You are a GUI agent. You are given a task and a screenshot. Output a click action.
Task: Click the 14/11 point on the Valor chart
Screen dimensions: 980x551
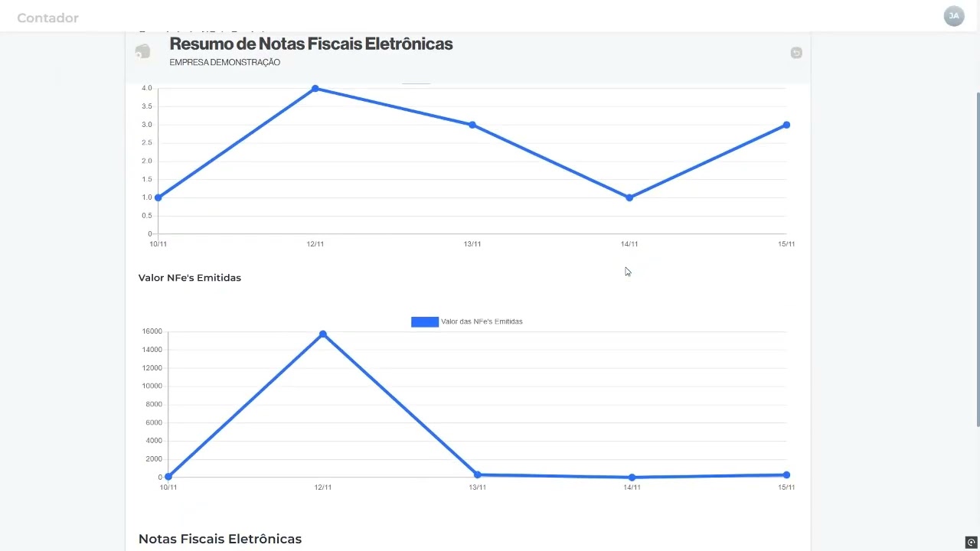coord(632,477)
